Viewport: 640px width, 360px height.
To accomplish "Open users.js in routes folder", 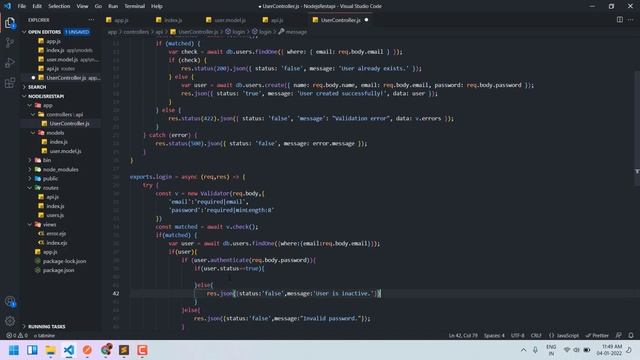I will (55, 216).
